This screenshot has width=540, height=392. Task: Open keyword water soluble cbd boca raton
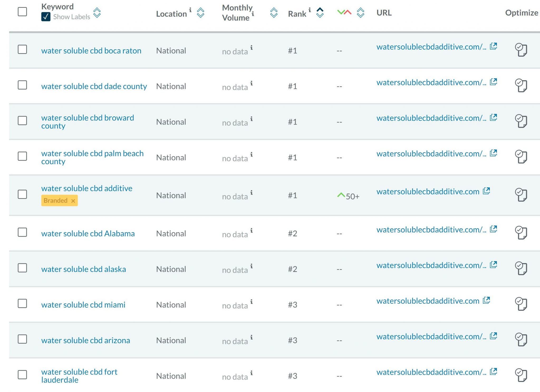tap(91, 51)
